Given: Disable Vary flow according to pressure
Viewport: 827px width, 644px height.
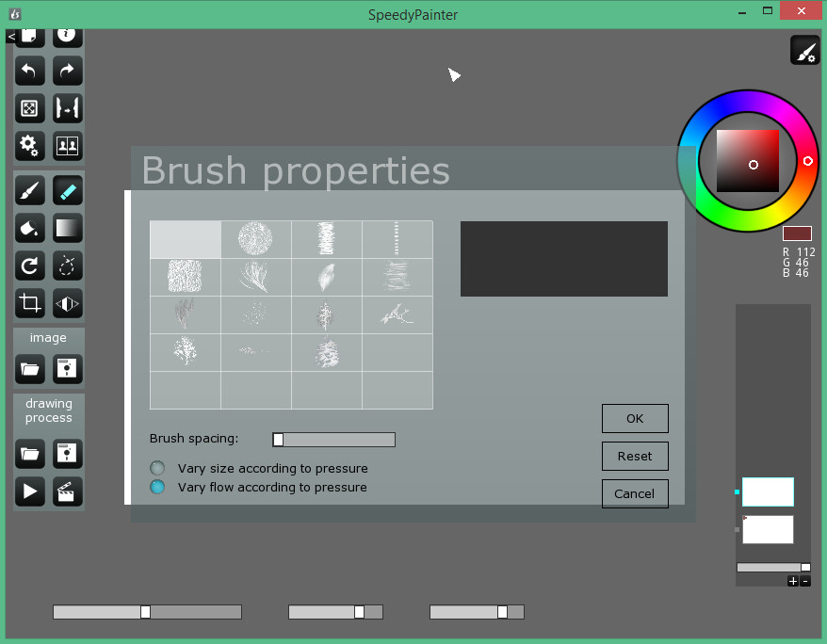Looking at the screenshot, I should coord(157,487).
